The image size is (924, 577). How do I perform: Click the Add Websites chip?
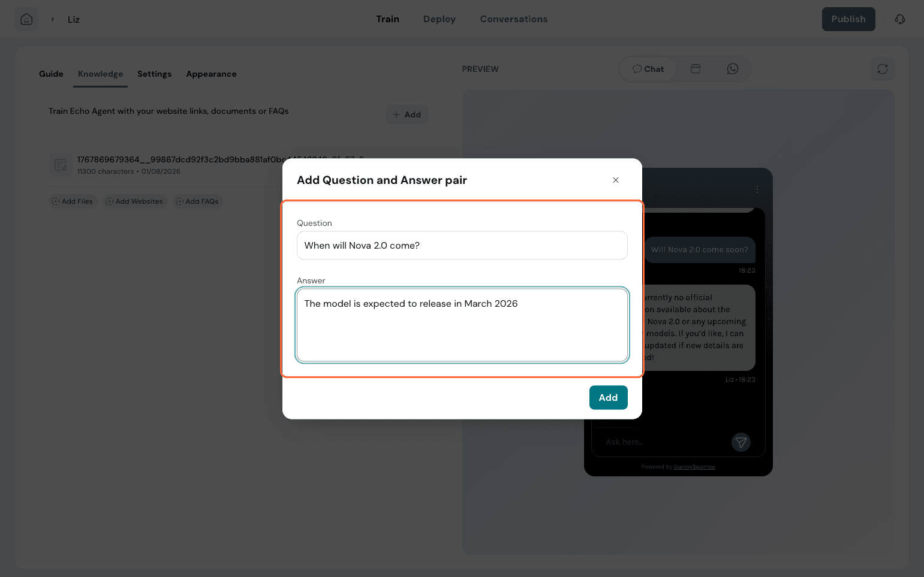tap(134, 201)
